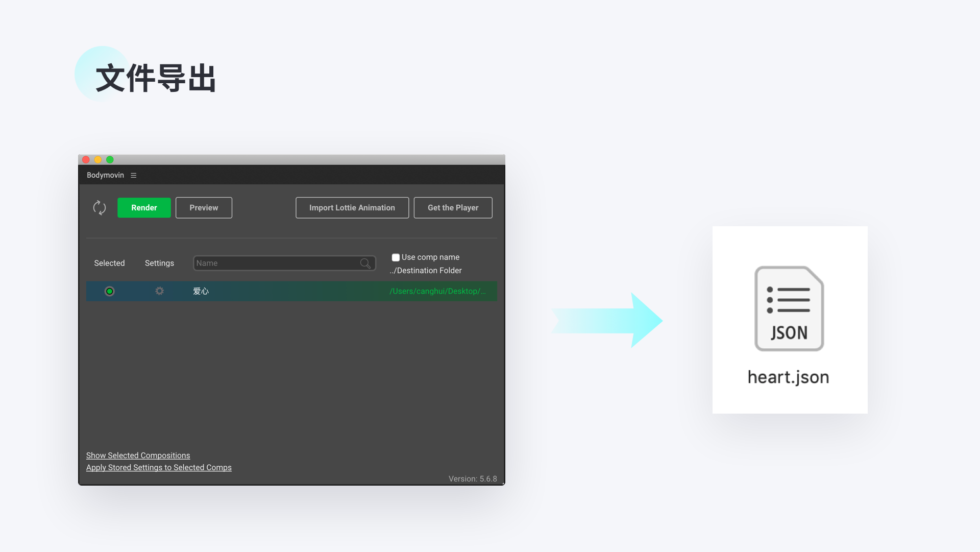Toggle the selected radio for 爱心 composition
This screenshot has height=552, width=980.
[x=109, y=292]
